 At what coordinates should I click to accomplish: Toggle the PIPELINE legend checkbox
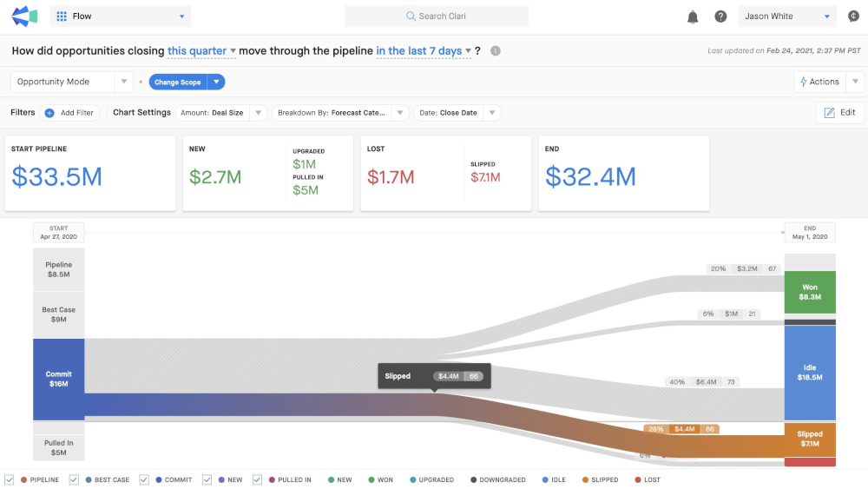(10, 479)
